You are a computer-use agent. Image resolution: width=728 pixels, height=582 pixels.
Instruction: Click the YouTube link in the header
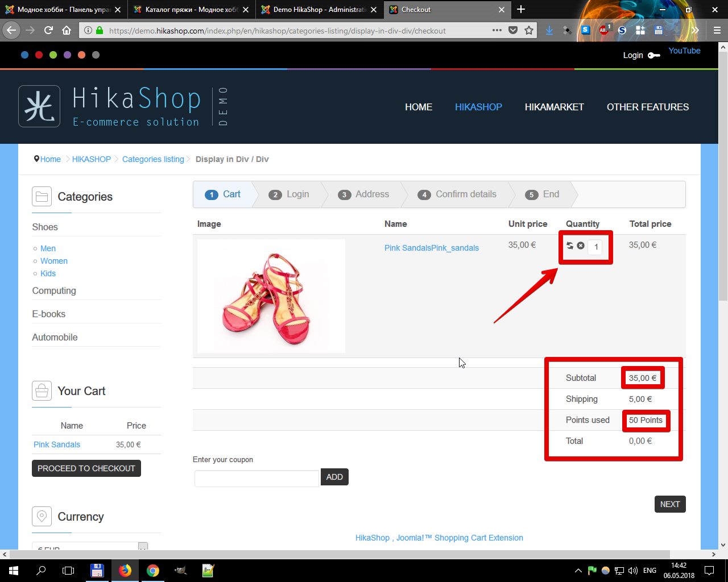tap(684, 51)
